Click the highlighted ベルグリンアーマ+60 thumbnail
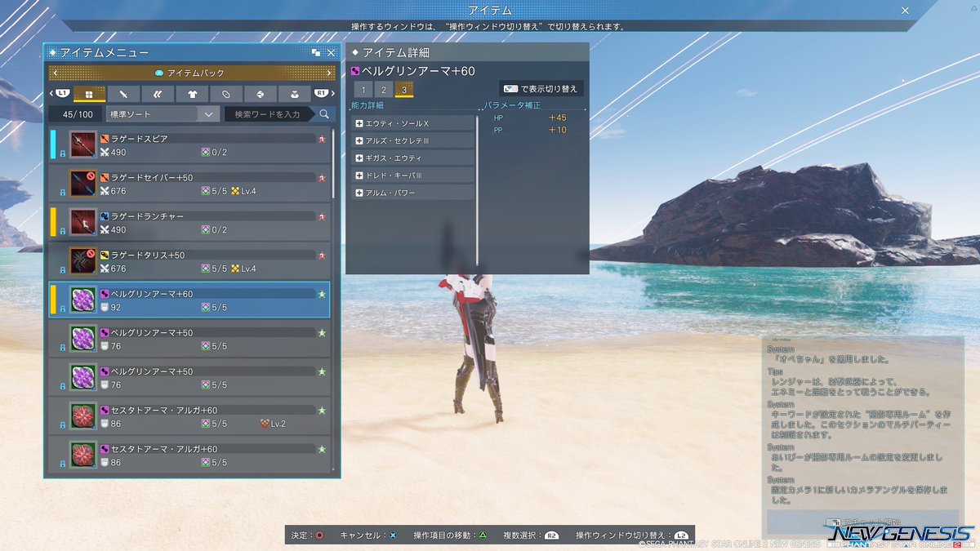The image size is (980, 551). tap(83, 300)
